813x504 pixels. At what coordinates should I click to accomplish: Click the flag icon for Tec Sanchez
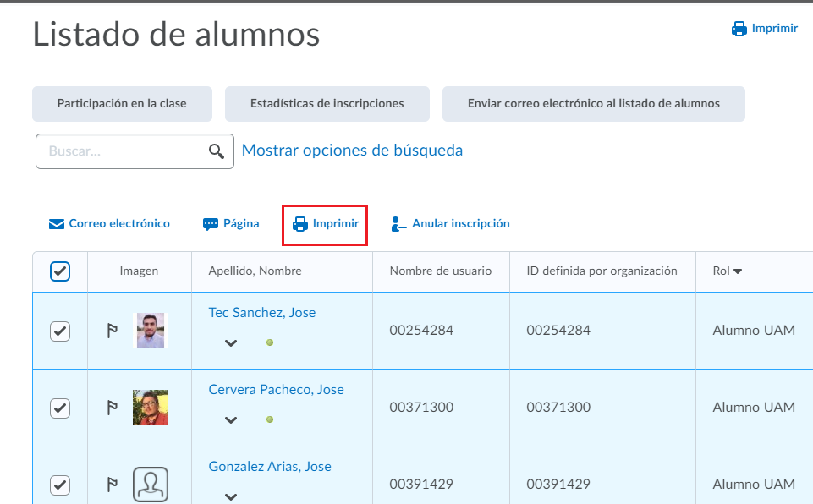112,331
